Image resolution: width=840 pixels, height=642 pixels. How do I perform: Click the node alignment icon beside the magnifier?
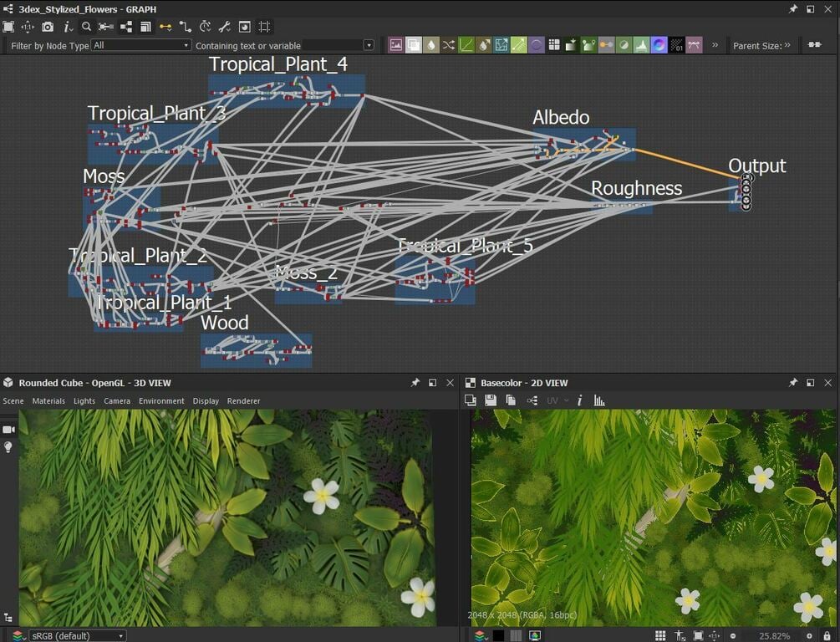tap(105, 27)
